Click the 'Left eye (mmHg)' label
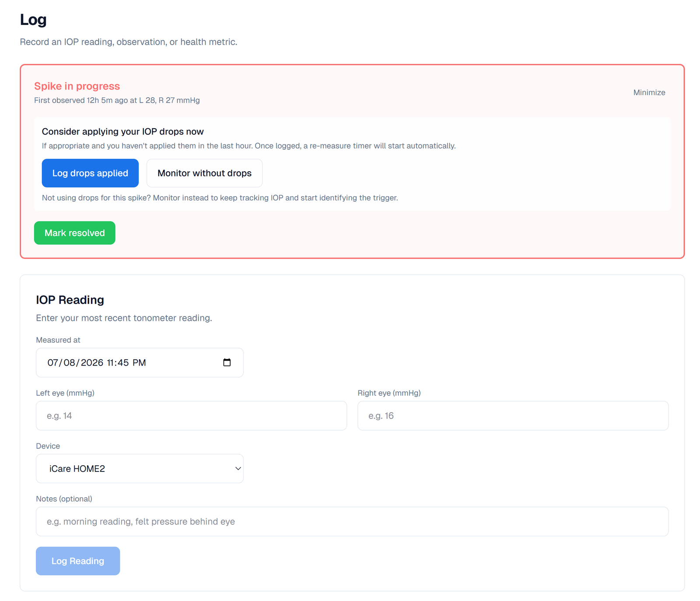Viewport: 700px width, 601px height. point(65,393)
